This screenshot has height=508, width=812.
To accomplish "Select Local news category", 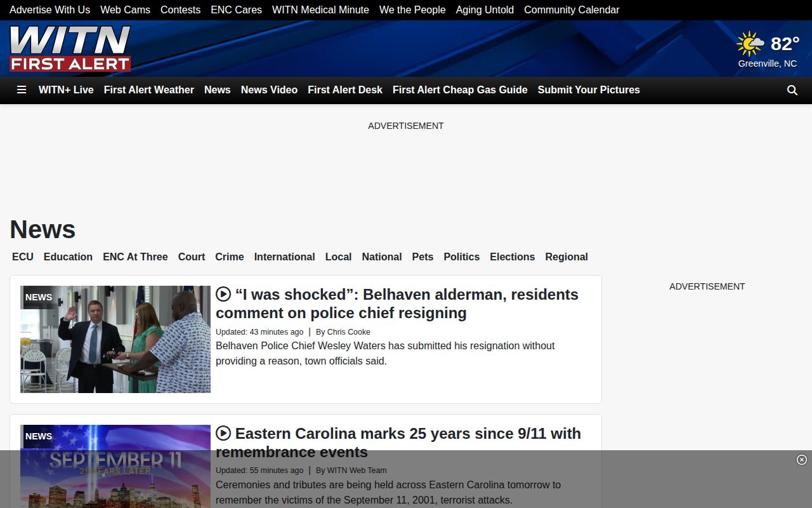I will (x=338, y=257).
